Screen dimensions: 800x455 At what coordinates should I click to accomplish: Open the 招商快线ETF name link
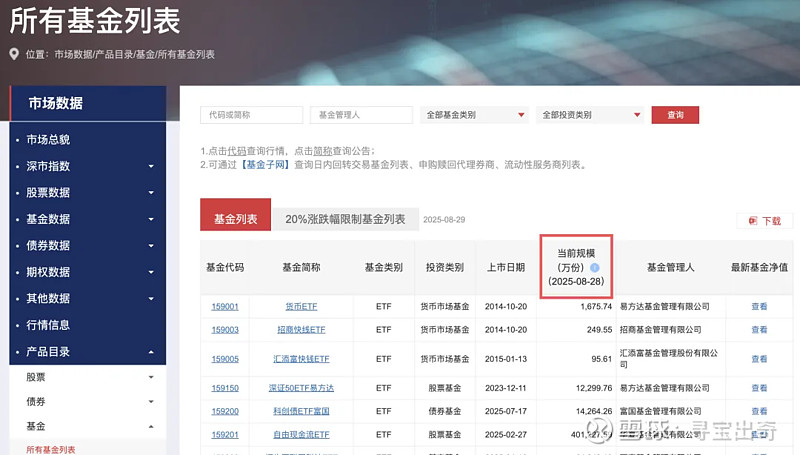(x=301, y=330)
